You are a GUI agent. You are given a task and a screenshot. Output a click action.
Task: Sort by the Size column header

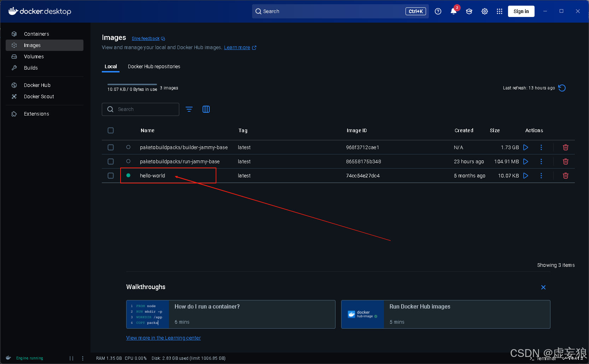(495, 130)
